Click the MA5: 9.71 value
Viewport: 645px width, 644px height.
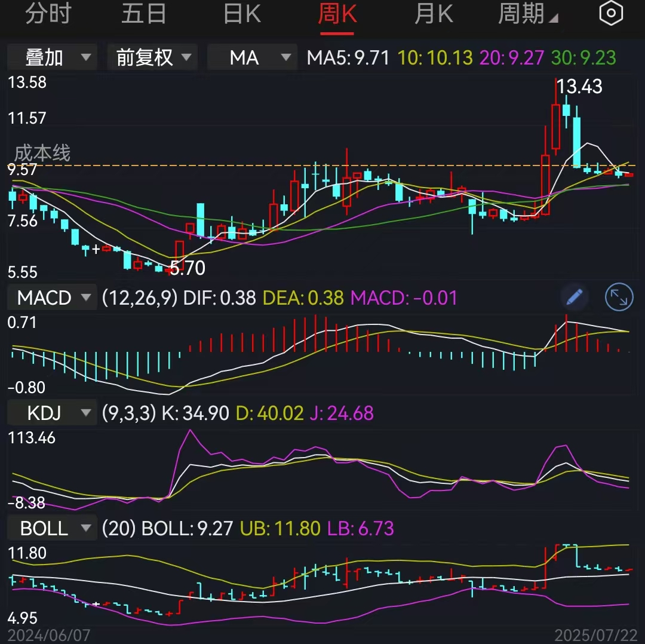coord(348,57)
